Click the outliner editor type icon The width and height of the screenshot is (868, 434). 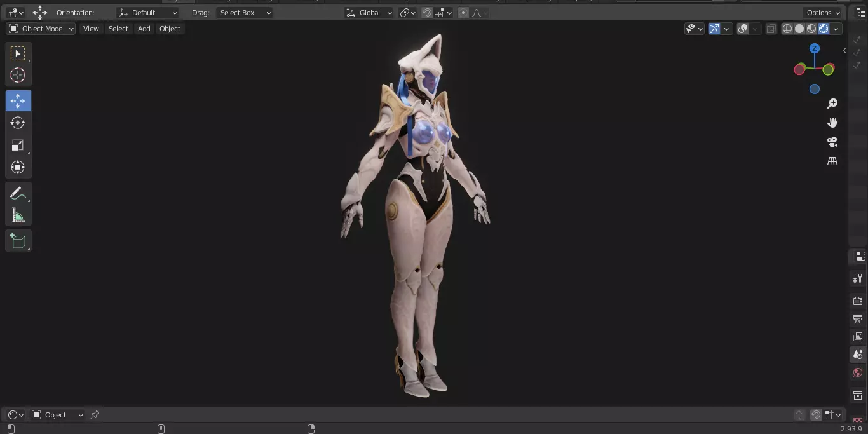[x=860, y=13]
